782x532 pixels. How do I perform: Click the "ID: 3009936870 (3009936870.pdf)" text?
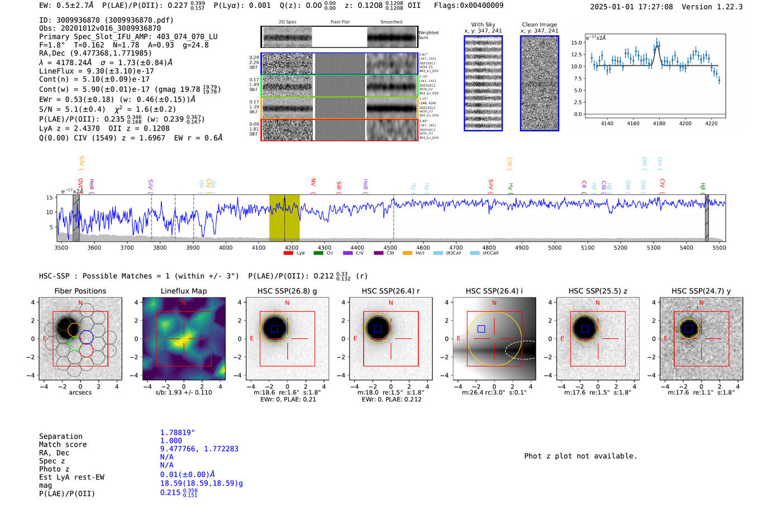(107, 20)
